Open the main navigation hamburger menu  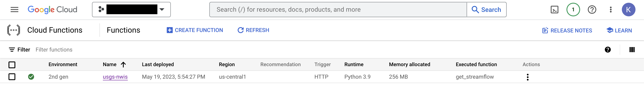(x=14, y=10)
